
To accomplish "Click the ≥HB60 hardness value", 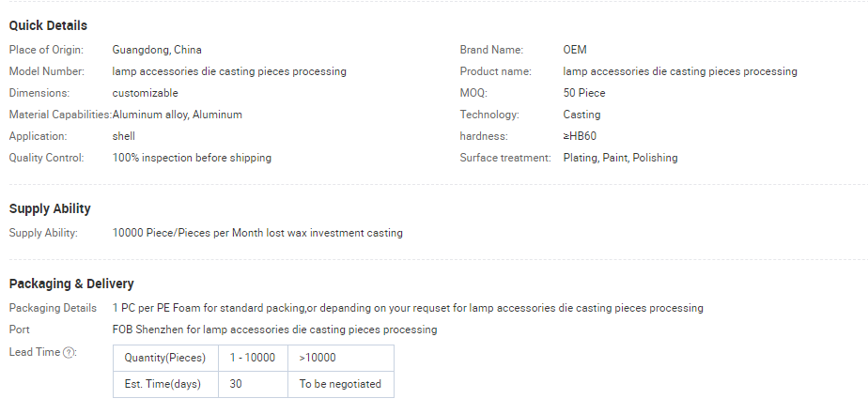I will tap(580, 136).
